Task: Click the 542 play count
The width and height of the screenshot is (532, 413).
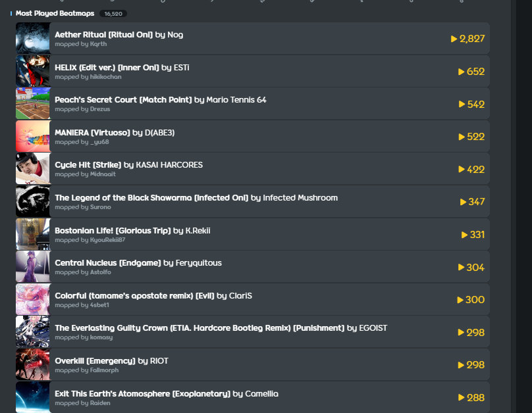Action: (x=476, y=104)
